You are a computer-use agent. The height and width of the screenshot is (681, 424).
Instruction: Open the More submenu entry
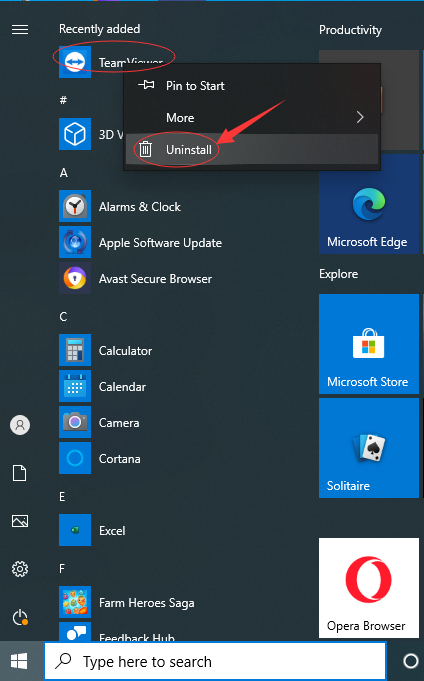[252, 118]
